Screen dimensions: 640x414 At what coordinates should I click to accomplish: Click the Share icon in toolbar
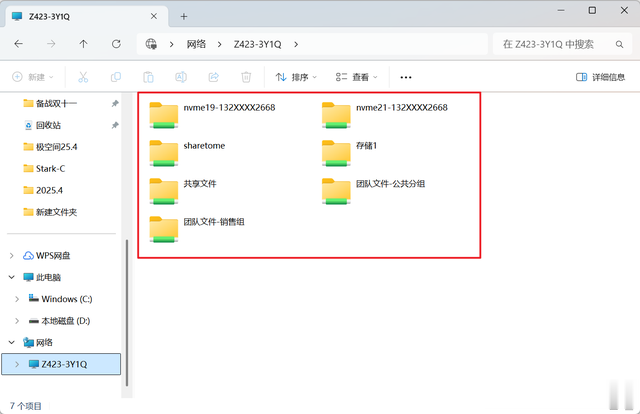[213, 77]
